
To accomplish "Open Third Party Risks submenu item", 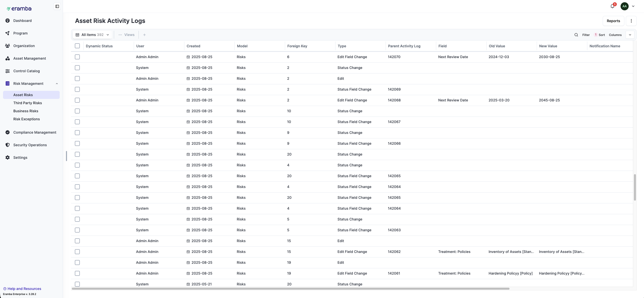I will point(27,103).
